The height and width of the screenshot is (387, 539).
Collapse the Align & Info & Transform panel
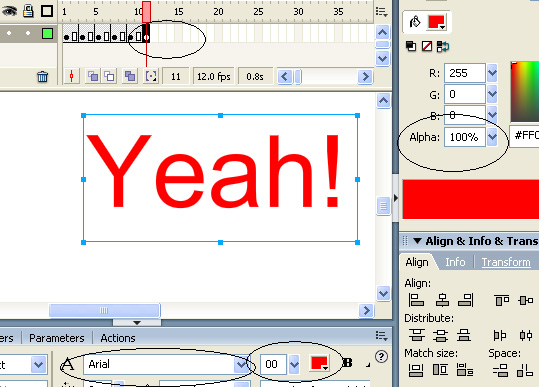click(x=417, y=241)
